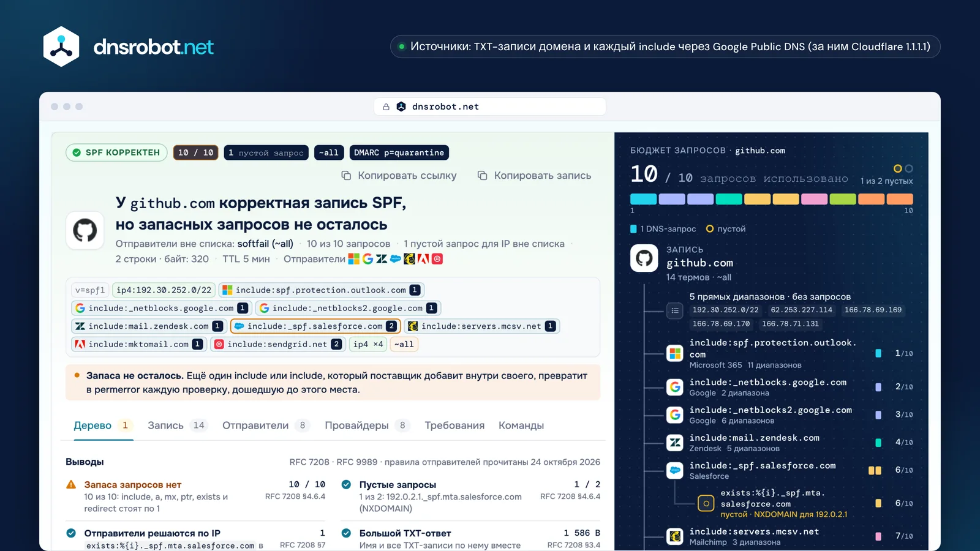Click the 166.78.71.131 range chip
The image size is (980, 551).
coord(790,324)
